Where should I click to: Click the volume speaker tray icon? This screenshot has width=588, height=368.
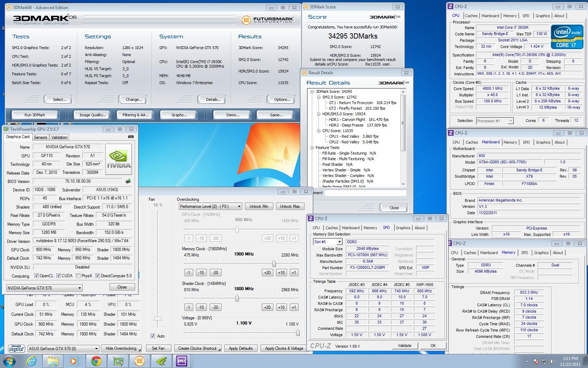click(553, 361)
